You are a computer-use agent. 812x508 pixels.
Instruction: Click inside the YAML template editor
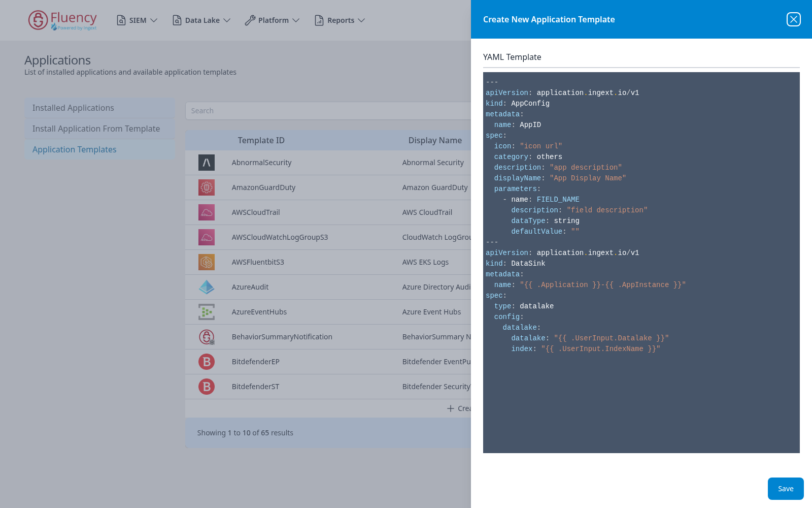tap(641, 263)
